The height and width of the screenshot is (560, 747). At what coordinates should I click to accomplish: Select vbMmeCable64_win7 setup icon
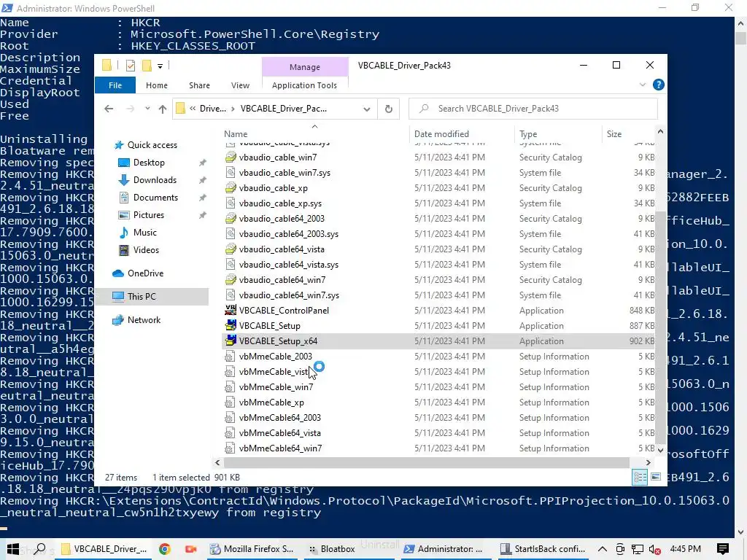coord(231,448)
